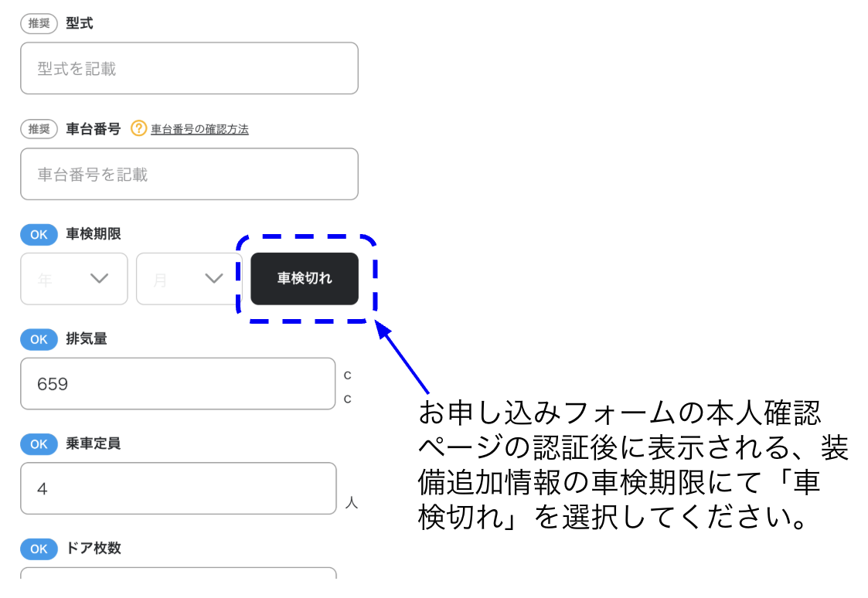Viewport: 868px width, 598px height.
Task: Click the 乗車定員 label text
Action: pyautogui.click(x=93, y=443)
